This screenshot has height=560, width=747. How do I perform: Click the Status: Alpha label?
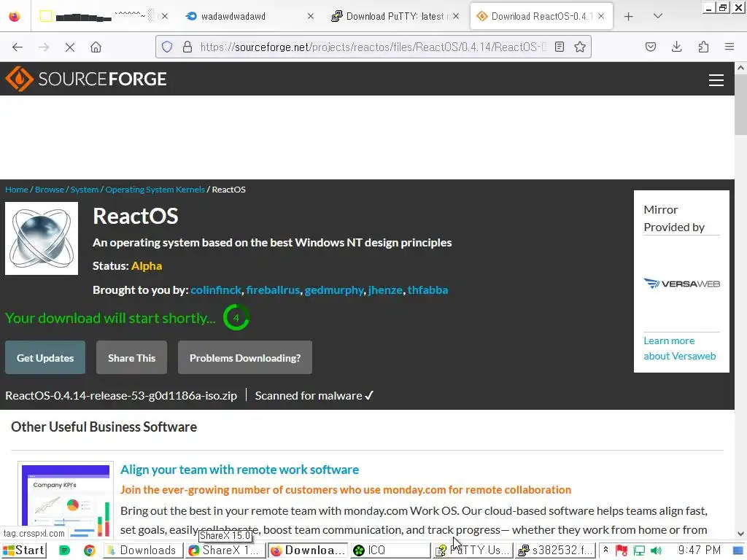point(127,265)
